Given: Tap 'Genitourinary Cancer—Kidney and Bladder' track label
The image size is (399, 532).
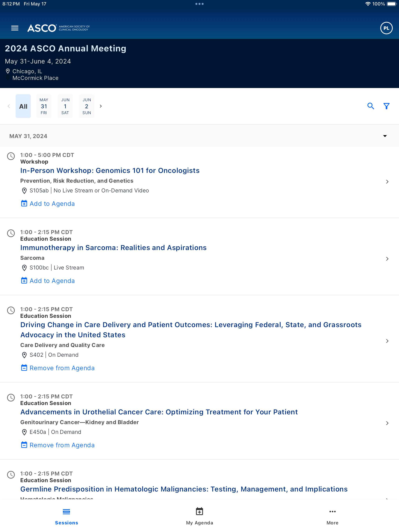Looking at the screenshot, I should (x=79, y=422).
